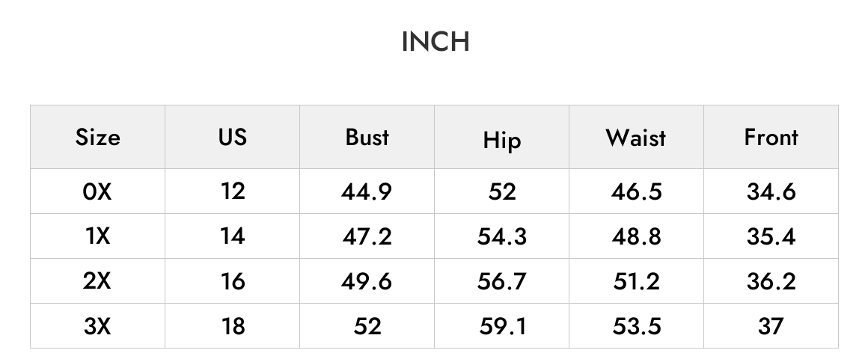Select the 44.9 bust measurement cell
The image size is (868, 359).
(367, 191)
